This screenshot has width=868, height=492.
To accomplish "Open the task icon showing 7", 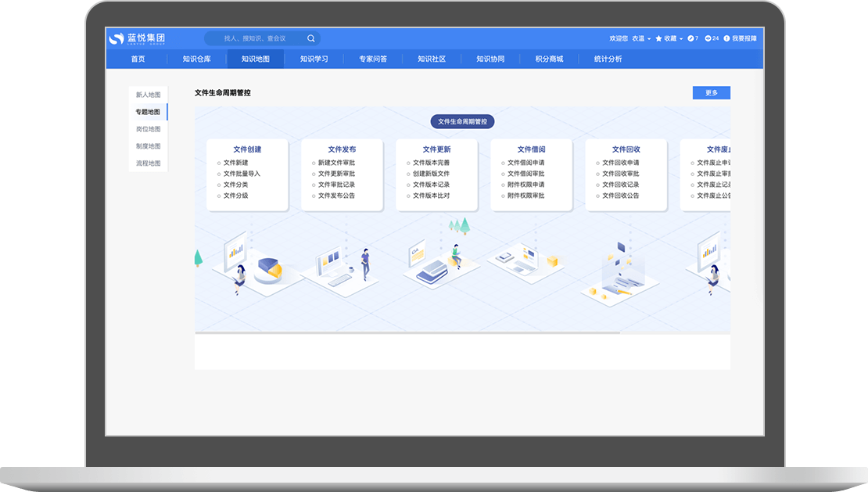I will click(690, 38).
